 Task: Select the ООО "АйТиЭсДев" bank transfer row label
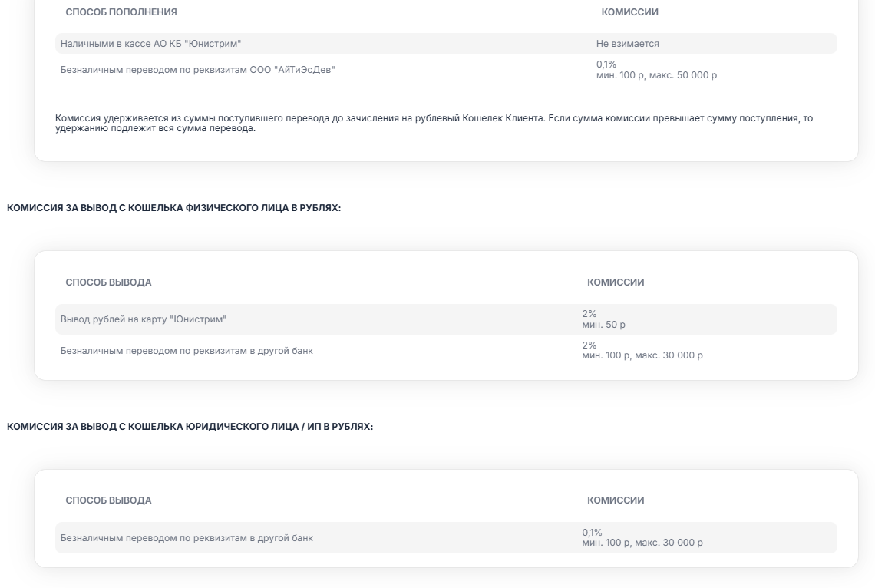(x=198, y=70)
